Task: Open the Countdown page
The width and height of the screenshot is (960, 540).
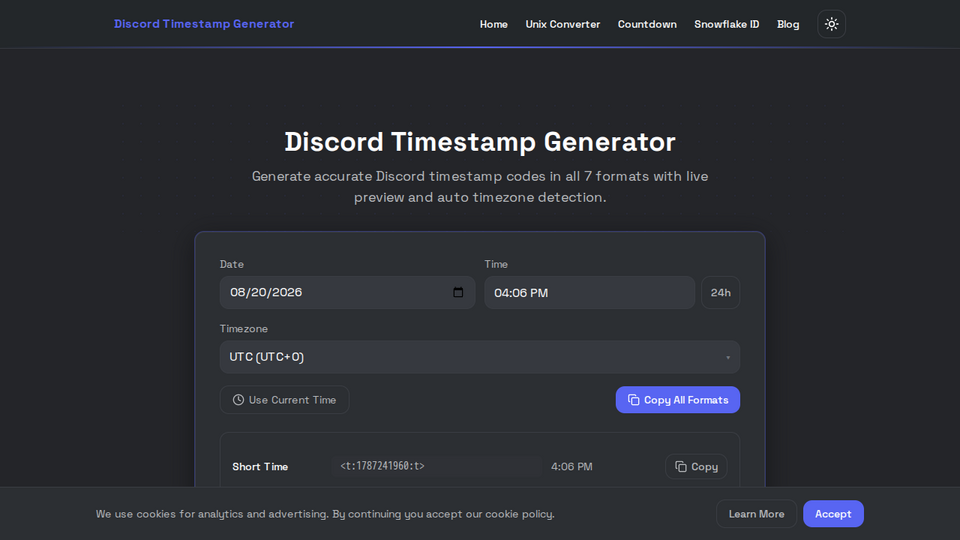Action: 647,24
